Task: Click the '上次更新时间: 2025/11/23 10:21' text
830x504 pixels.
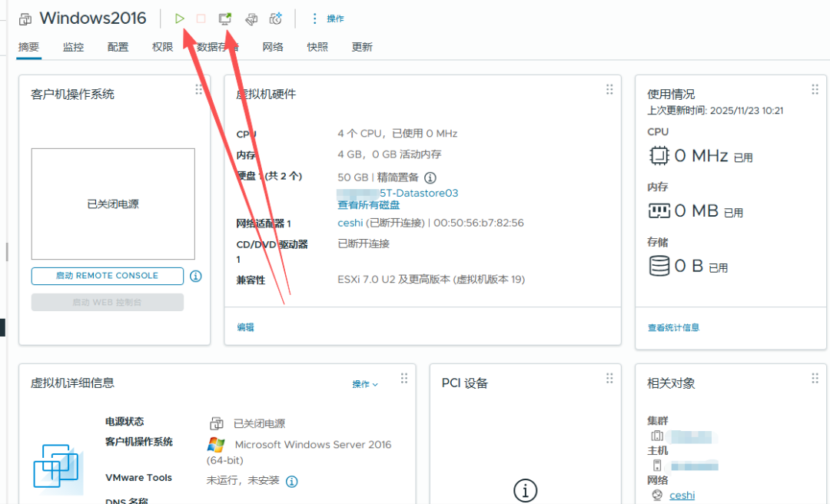Action: click(715, 110)
